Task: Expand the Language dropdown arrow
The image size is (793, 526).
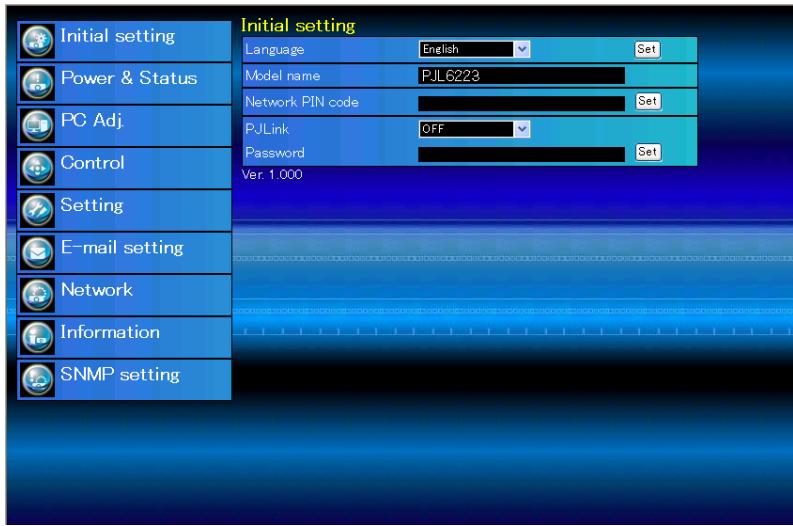Action: (522, 49)
